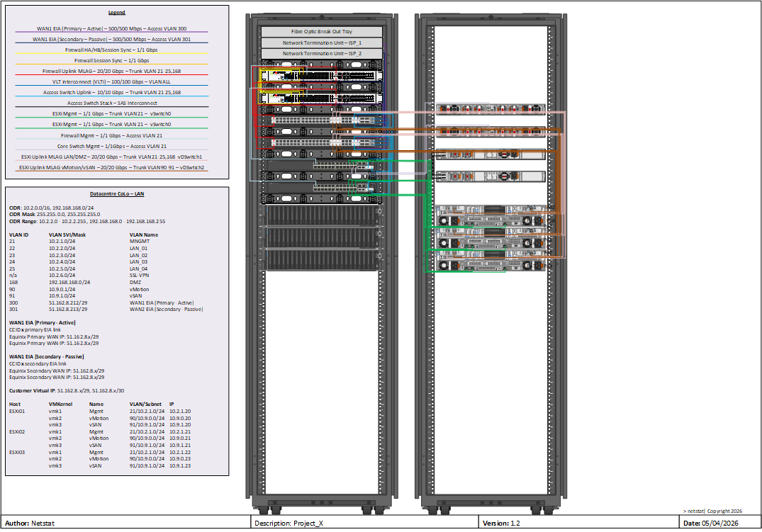This screenshot has height=532, width=762.
Task: Select legend entry 'WAN1 EIA (Primary – Active)'
Action: coord(112,28)
